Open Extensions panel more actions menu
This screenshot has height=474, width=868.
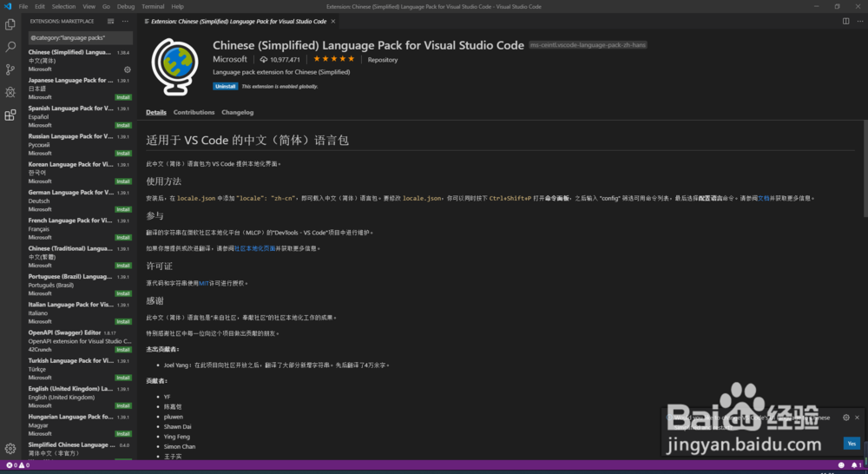point(125,21)
